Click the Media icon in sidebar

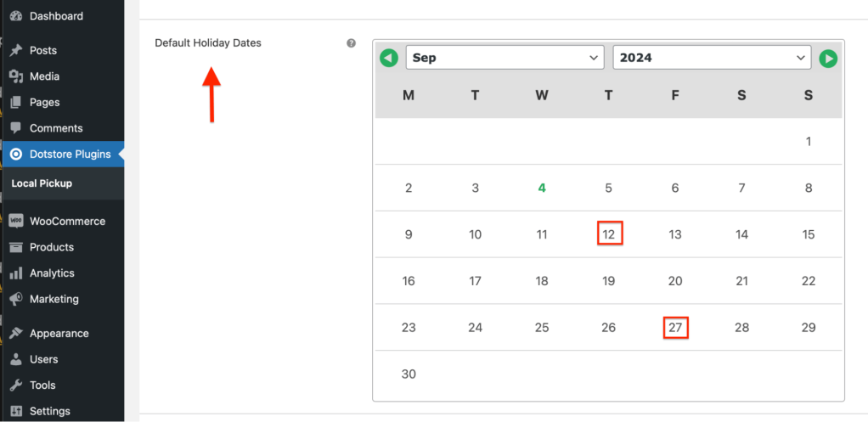pos(16,76)
